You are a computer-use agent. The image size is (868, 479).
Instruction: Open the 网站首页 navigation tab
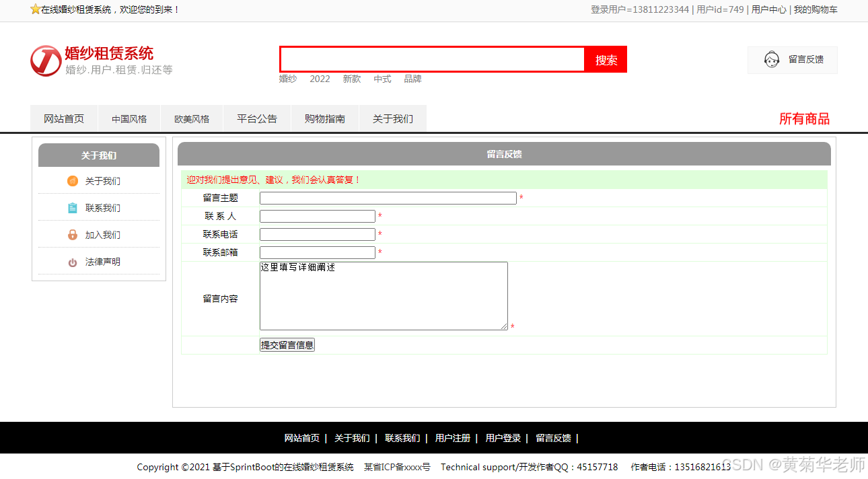click(x=64, y=119)
